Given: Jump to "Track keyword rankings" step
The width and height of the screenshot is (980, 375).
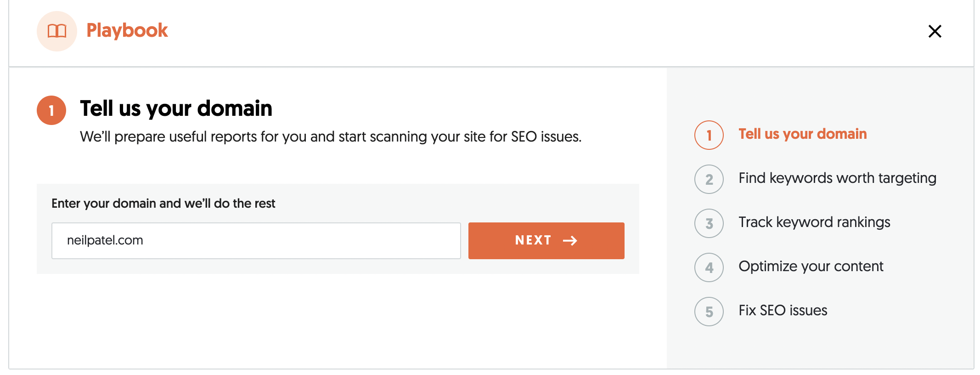Looking at the screenshot, I should pyautogui.click(x=814, y=222).
